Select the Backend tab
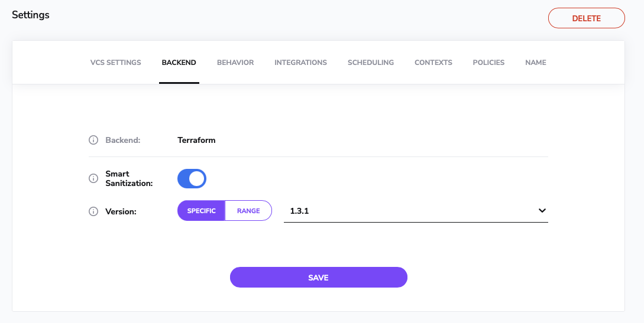Screen dimensions: 644x323 click(179, 63)
